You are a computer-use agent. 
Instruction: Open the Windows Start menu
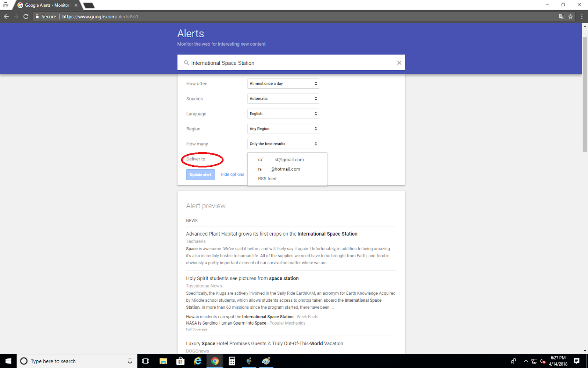click(8, 361)
